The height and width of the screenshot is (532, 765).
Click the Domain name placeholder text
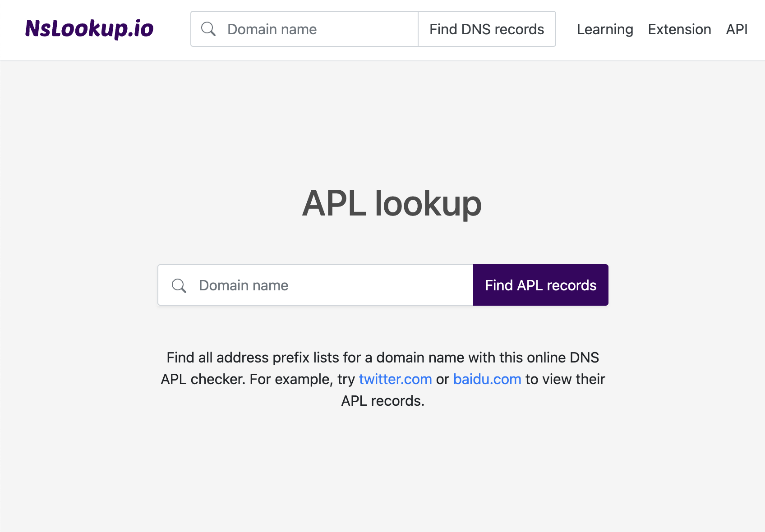pyautogui.click(x=272, y=29)
